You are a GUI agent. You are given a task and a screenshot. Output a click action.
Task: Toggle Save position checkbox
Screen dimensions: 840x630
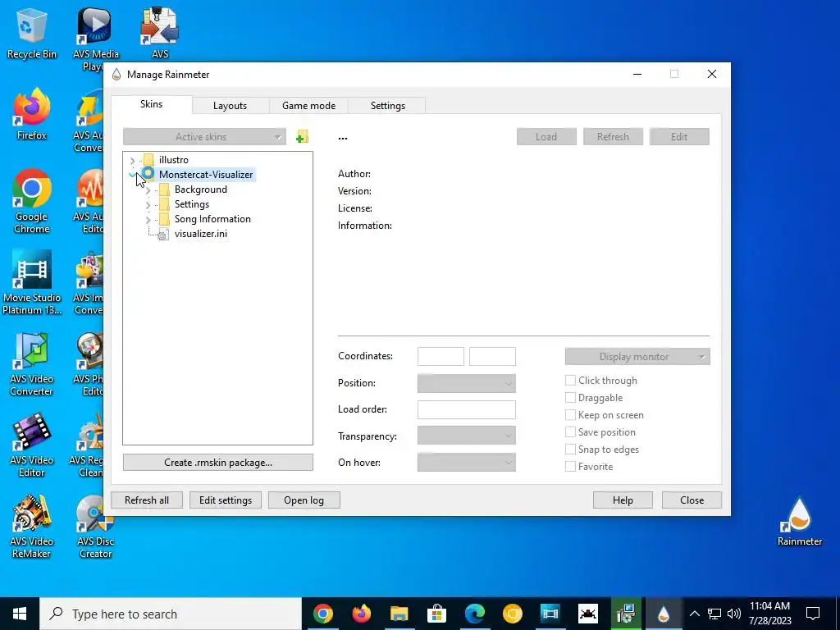tap(571, 431)
